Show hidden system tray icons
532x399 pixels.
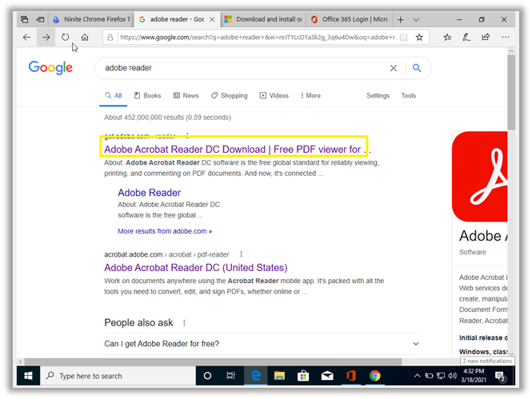(x=418, y=376)
